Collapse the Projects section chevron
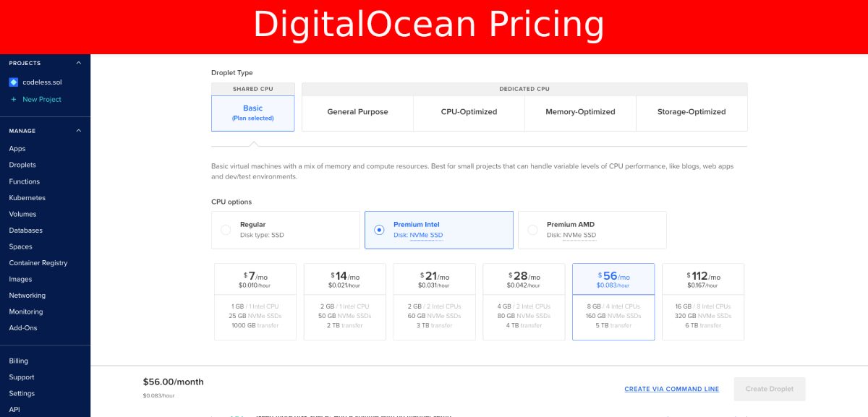 pyautogui.click(x=79, y=63)
